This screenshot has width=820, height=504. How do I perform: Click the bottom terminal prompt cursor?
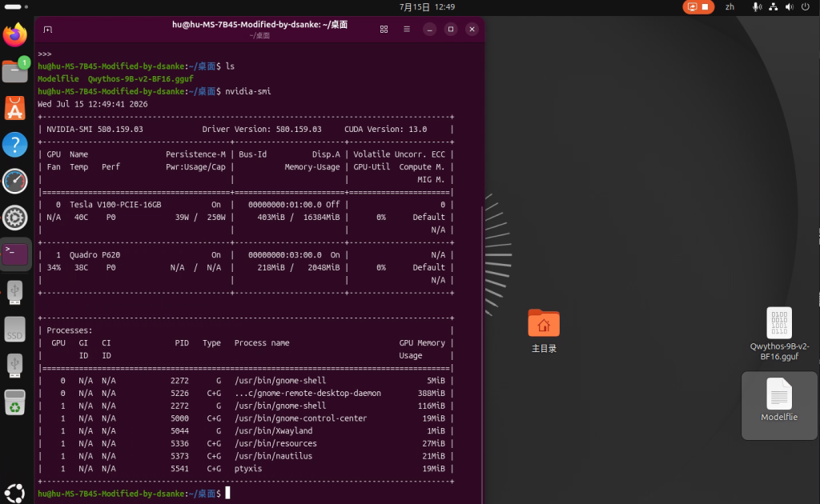tap(227, 493)
